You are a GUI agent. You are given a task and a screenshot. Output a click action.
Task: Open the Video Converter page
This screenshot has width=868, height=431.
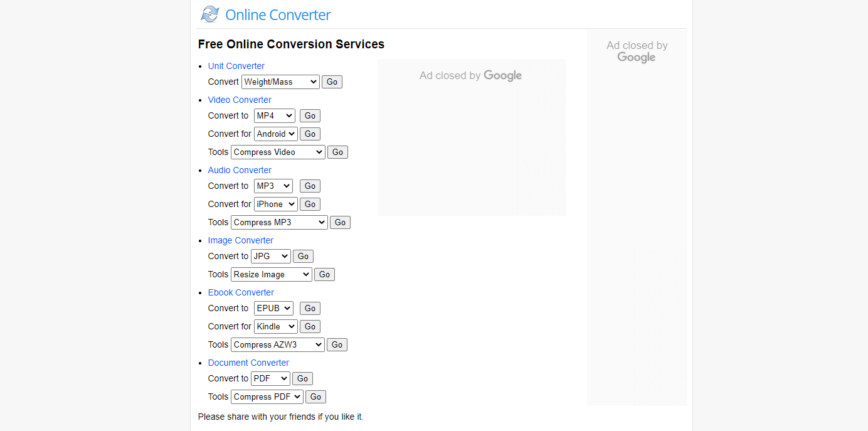pos(240,100)
